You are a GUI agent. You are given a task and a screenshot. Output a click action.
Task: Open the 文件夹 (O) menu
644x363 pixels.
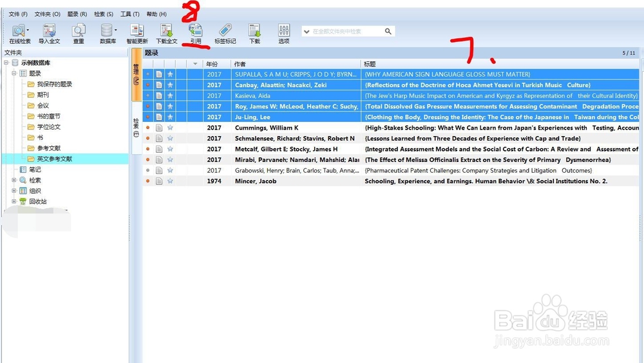tap(47, 14)
